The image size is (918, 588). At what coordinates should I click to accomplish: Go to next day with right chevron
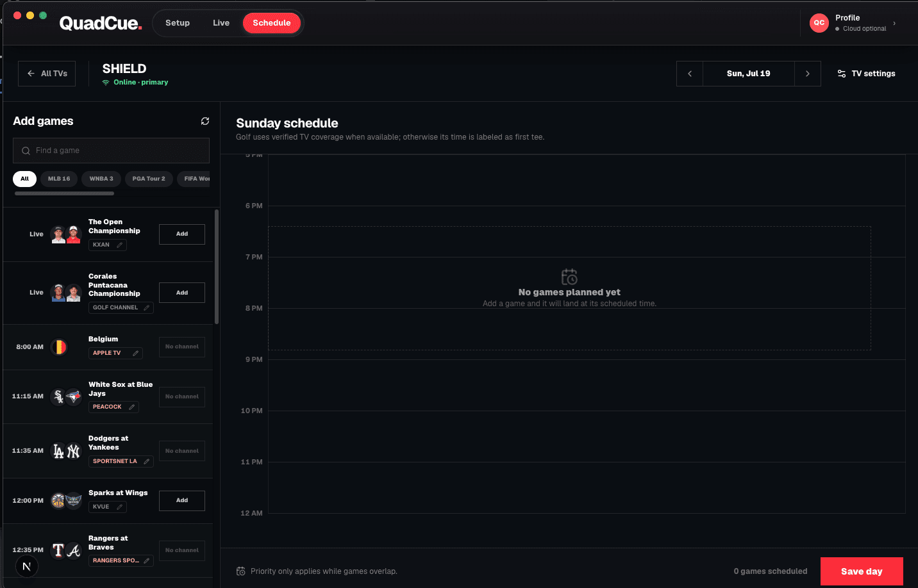[x=808, y=74]
